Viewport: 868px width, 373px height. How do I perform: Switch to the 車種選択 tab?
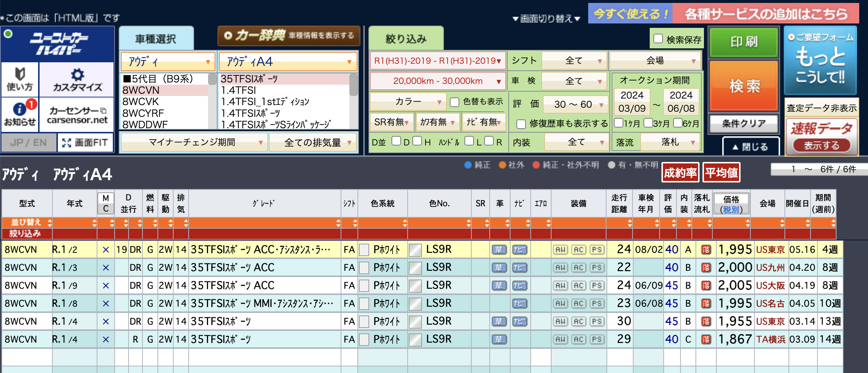(x=156, y=38)
